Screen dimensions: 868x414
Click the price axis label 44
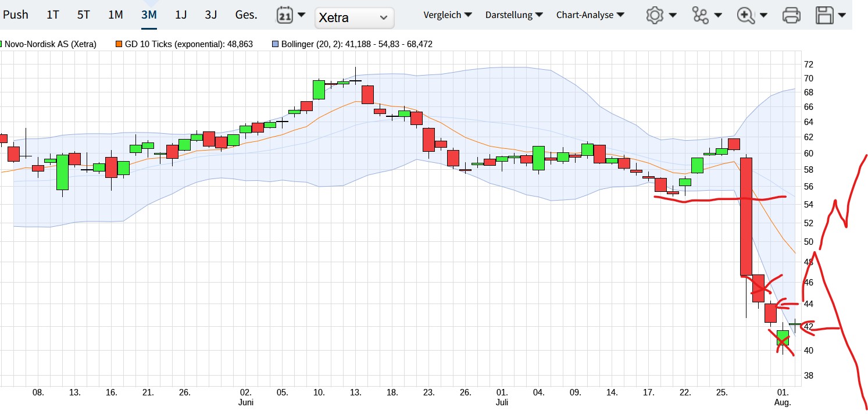(808, 304)
